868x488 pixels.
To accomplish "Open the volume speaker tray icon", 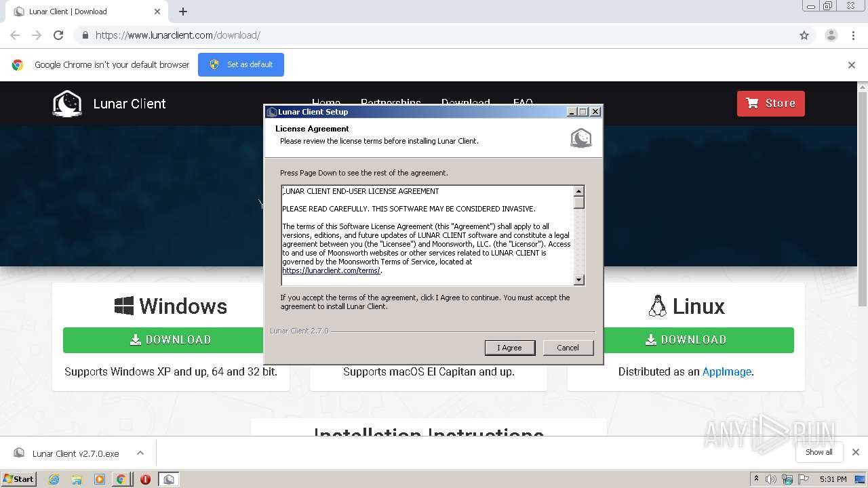I will tap(771, 479).
